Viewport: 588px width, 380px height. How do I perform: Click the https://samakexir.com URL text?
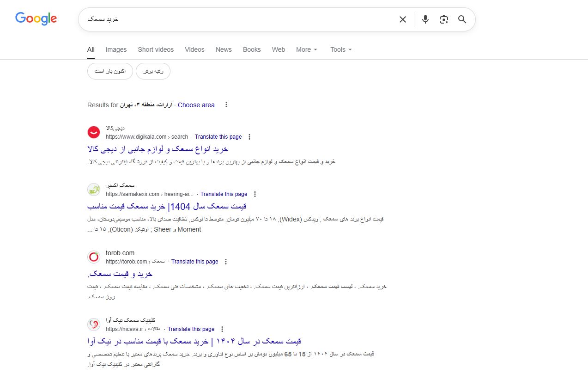tap(133, 194)
